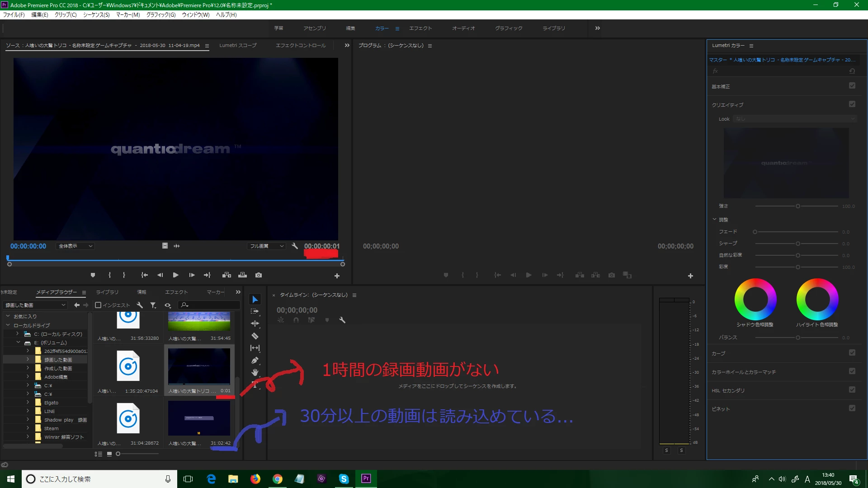
Task: Adjust the シャドウ色相調整 color wheel
Action: pos(755,299)
